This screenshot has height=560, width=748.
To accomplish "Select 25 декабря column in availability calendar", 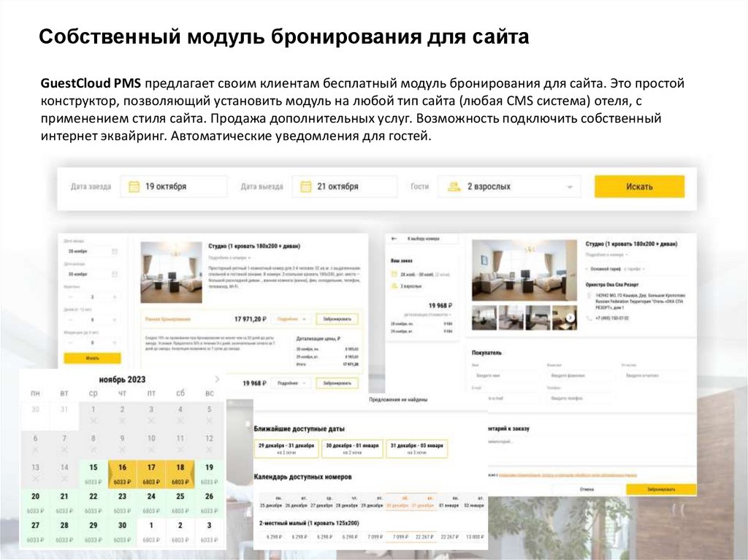I will [271, 502].
